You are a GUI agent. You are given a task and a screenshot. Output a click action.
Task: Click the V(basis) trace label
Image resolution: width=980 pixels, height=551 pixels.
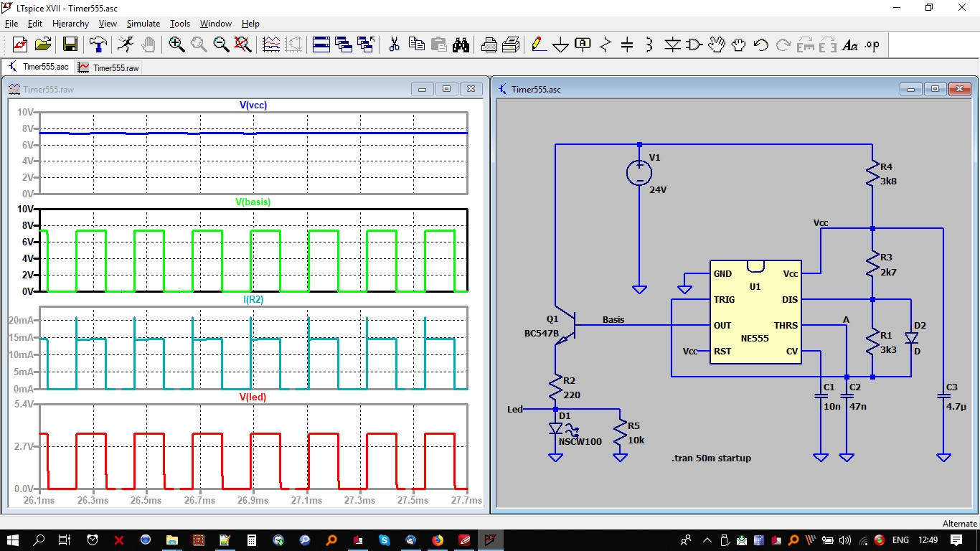[253, 202]
